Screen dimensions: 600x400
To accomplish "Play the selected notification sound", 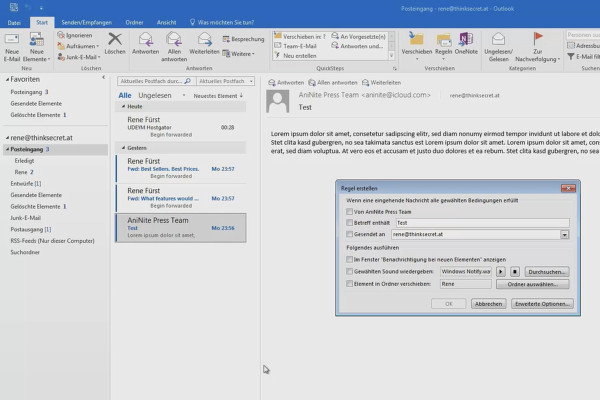I will point(501,272).
